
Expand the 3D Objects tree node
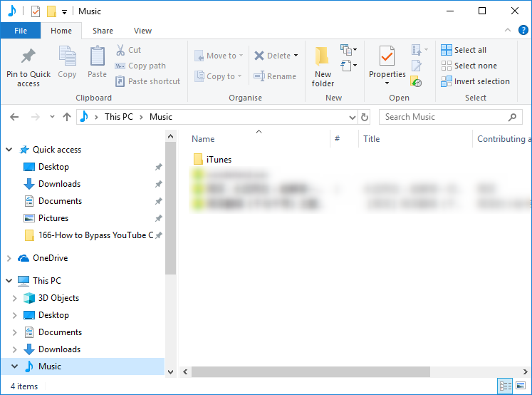tap(14, 298)
